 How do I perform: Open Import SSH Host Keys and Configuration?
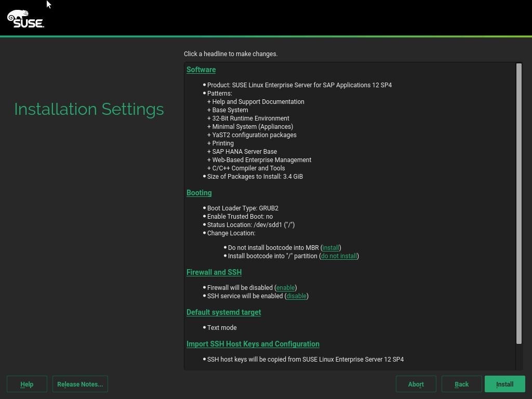tap(253, 344)
